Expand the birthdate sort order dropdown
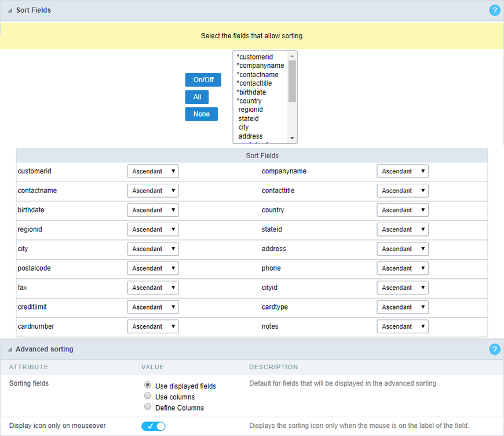Screen dimensions: 504x436 153,210
